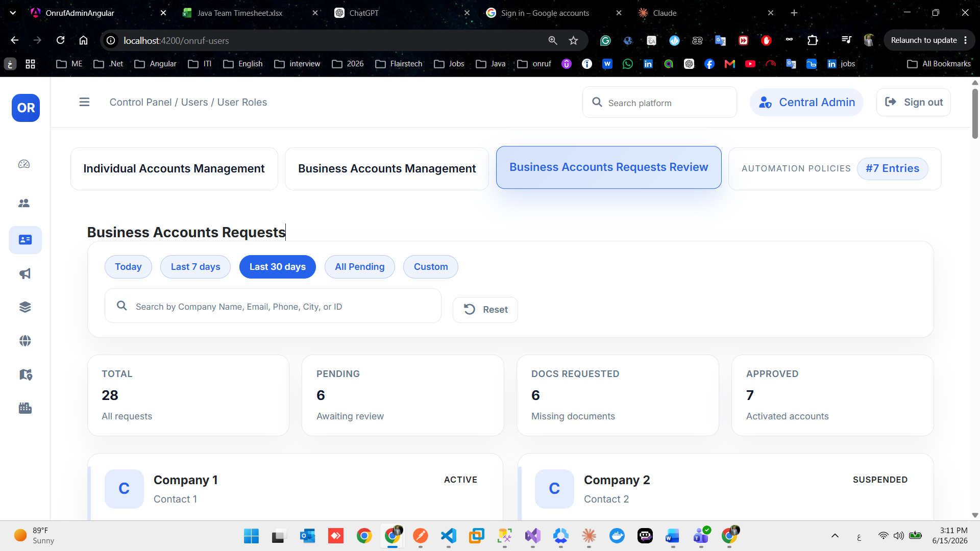Viewport: 980px width, 551px height.
Task: Open the Java Team Timesheet.xlsx browser tab
Action: tap(250, 13)
